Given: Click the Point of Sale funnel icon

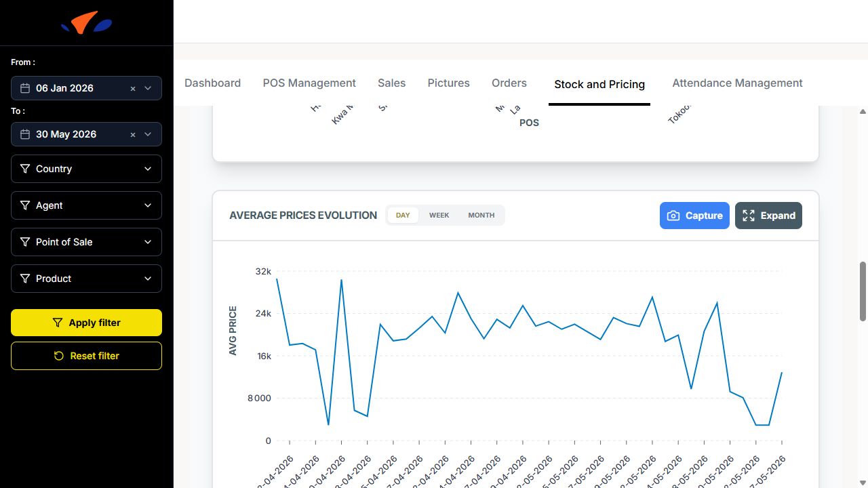Looking at the screenshot, I should pos(25,242).
